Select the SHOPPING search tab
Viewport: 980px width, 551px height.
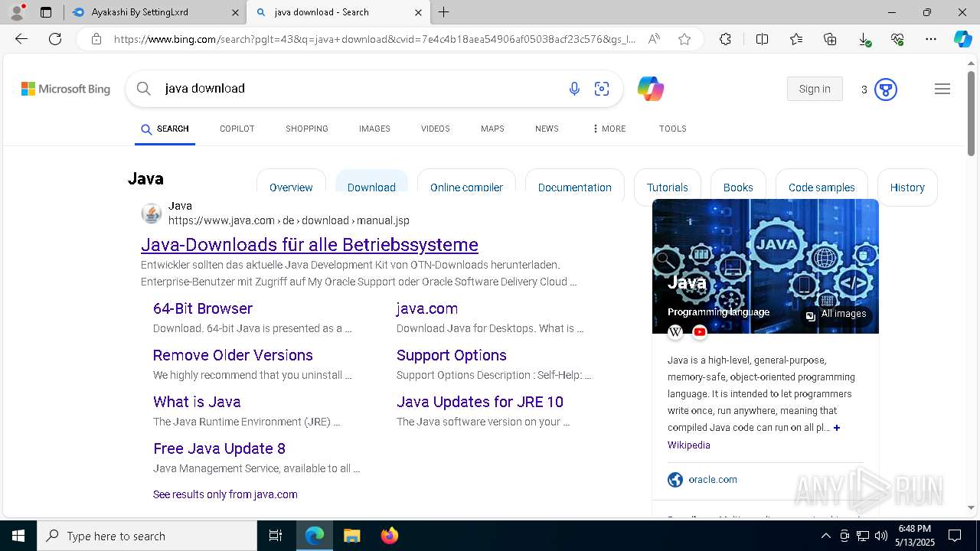point(307,129)
